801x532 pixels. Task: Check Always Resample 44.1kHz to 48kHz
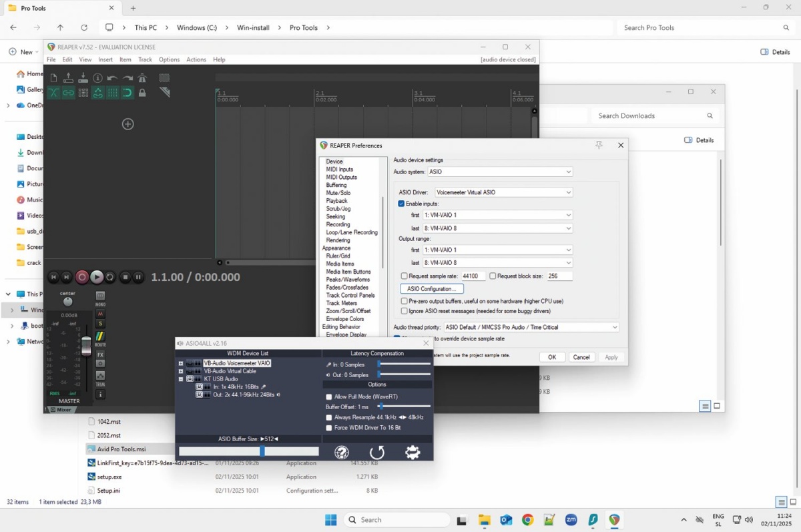[329, 417]
